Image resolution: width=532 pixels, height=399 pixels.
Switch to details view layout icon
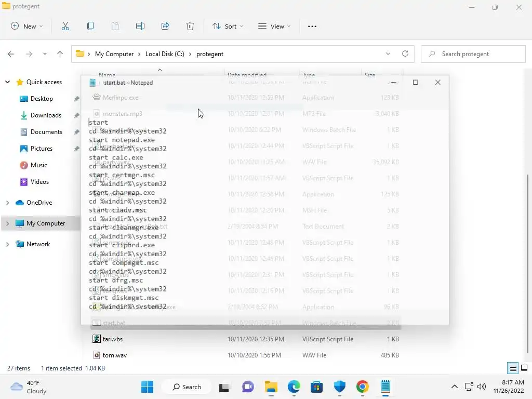(513, 368)
